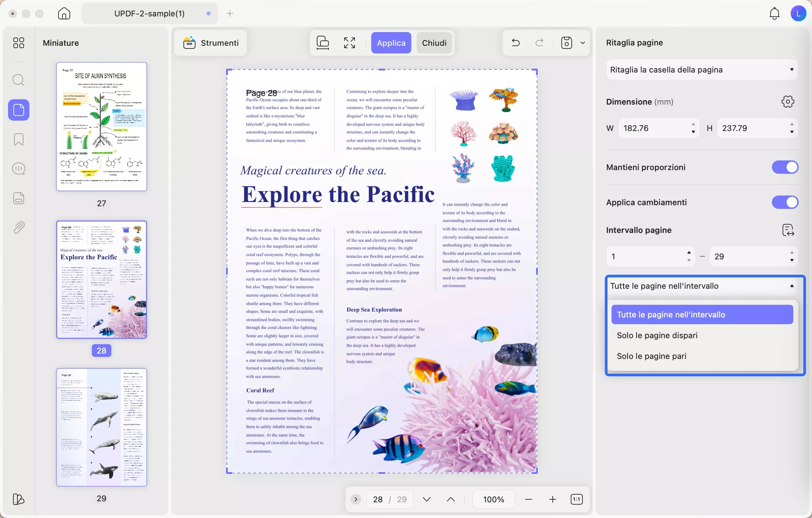
Task: Open the bookmarks panel icon
Action: 19,139
